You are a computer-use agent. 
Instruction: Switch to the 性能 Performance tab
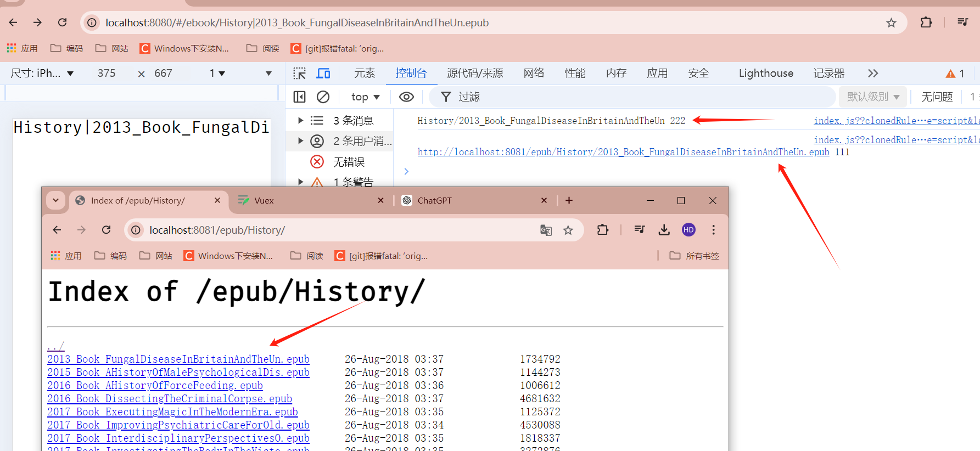575,74
